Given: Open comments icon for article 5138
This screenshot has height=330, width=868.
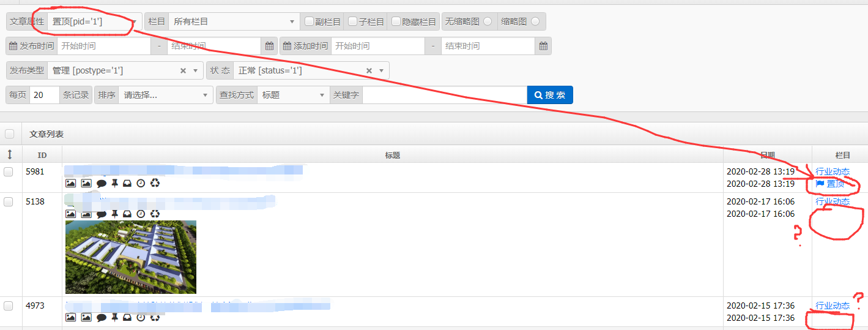Looking at the screenshot, I should [102, 214].
